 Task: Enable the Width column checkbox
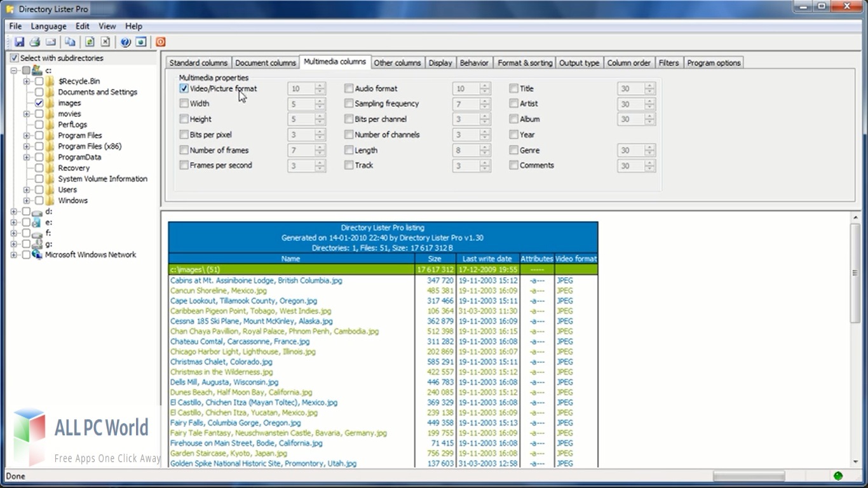(x=184, y=104)
